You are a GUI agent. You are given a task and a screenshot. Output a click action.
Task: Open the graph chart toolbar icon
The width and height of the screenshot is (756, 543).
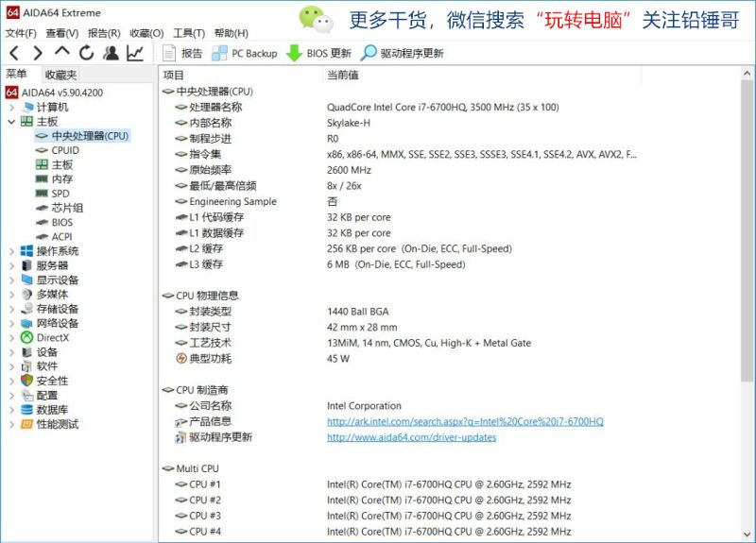(x=135, y=53)
